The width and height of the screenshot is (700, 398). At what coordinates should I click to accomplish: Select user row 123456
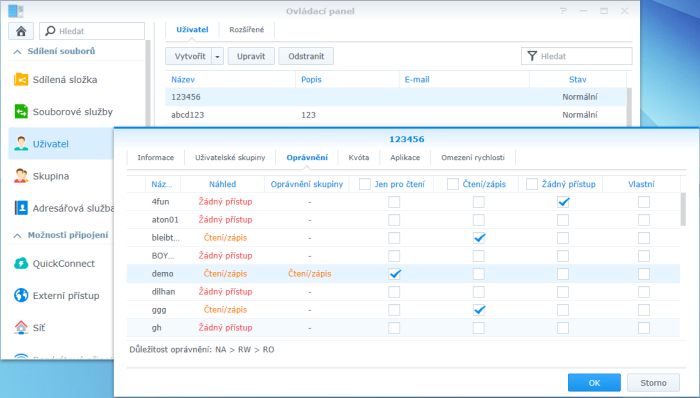(x=396, y=97)
